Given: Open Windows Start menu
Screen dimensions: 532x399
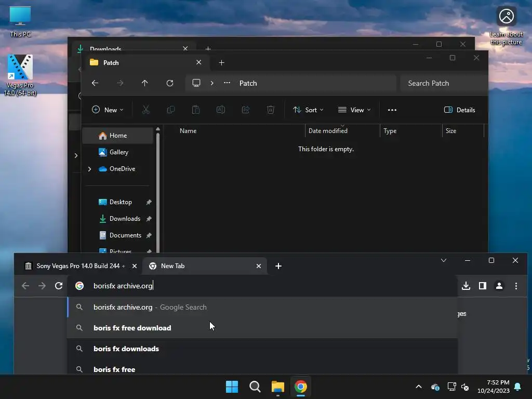Looking at the screenshot, I should coord(232,387).
